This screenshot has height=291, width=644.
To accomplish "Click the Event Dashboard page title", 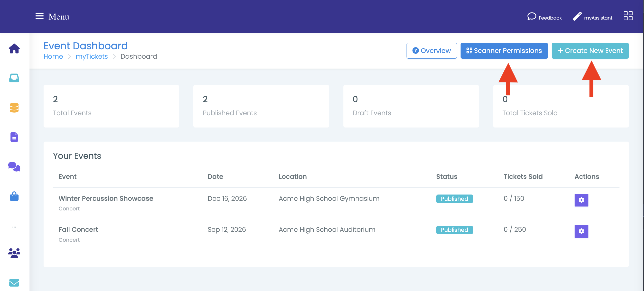I will pyautogui.click(x=86, y=46).
